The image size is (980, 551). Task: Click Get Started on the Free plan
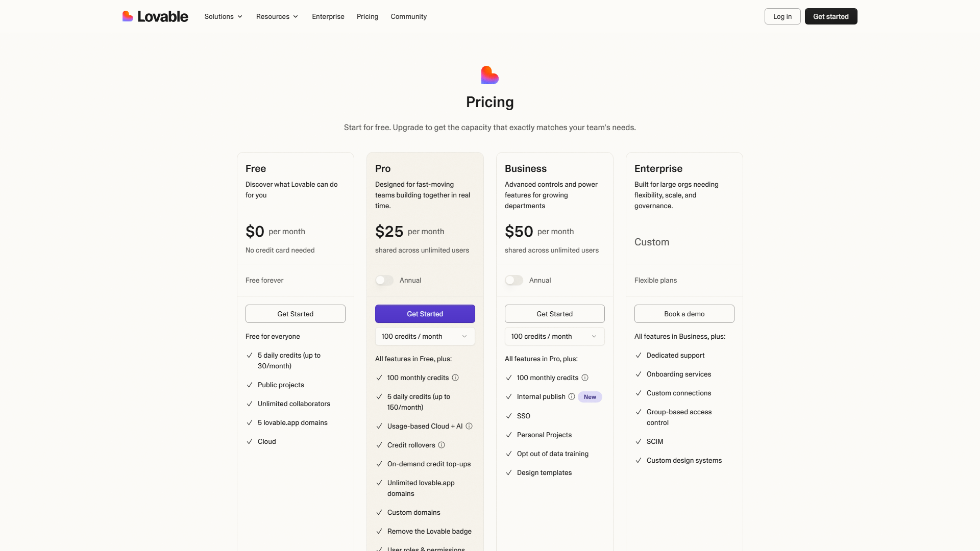pos(295,314)
